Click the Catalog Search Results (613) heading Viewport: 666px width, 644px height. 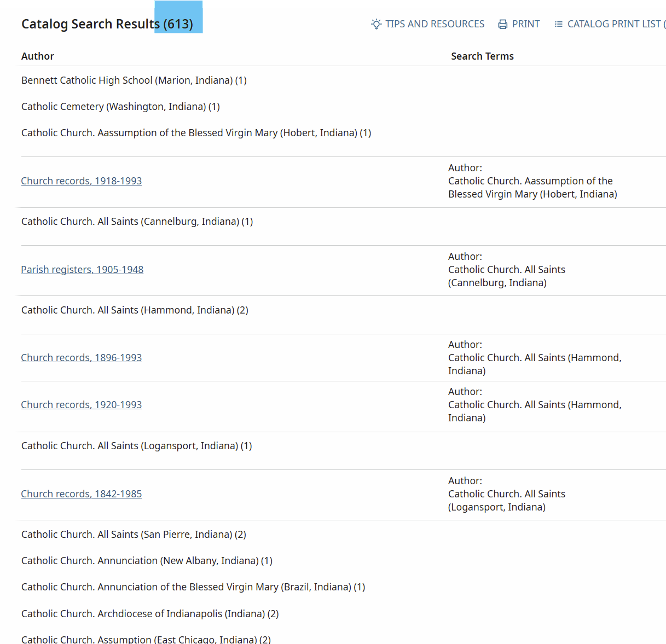(107, 24)
